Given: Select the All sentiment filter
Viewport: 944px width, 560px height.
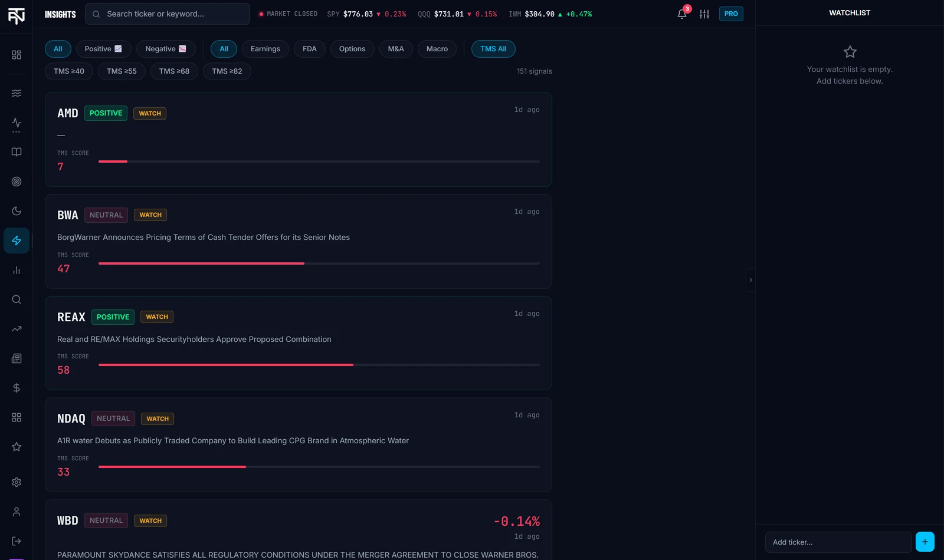Looking at the screenshot, I should point(58,49).
